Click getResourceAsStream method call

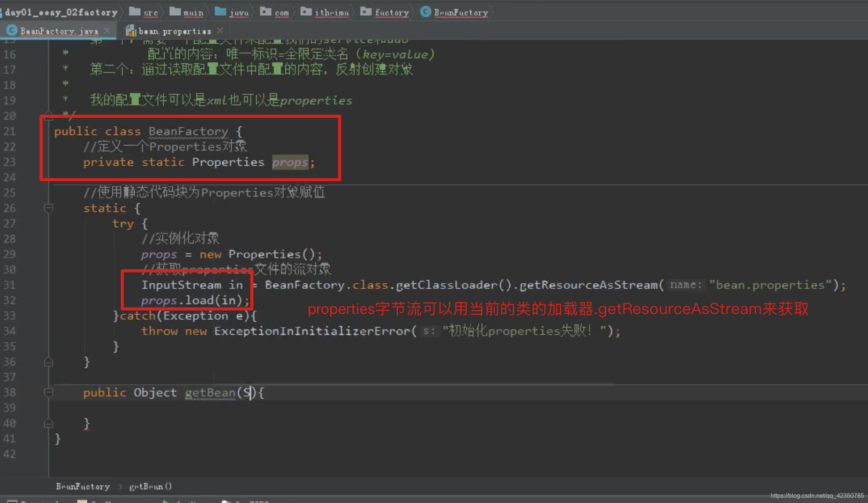589,285
